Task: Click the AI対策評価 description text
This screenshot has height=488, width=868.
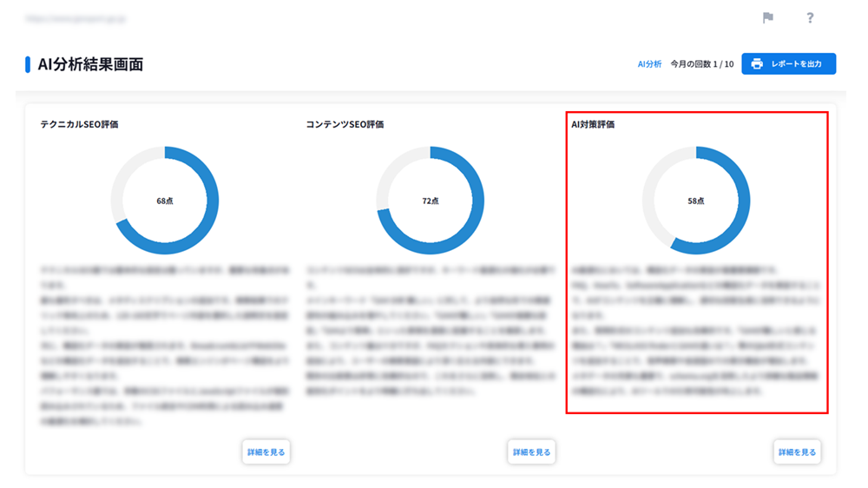Action: 696,330
